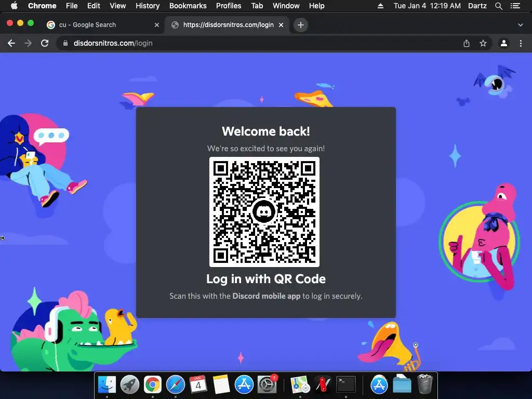The width and height of the screenshot is (532, 399).
Task: Expand the tab search chevron
Action: 521,25
